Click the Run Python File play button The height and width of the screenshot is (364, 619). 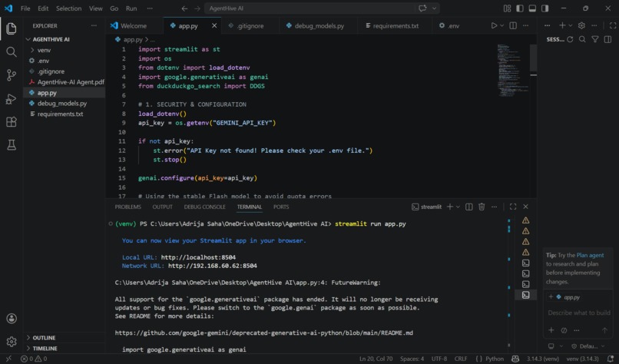(x=494, y=25)
